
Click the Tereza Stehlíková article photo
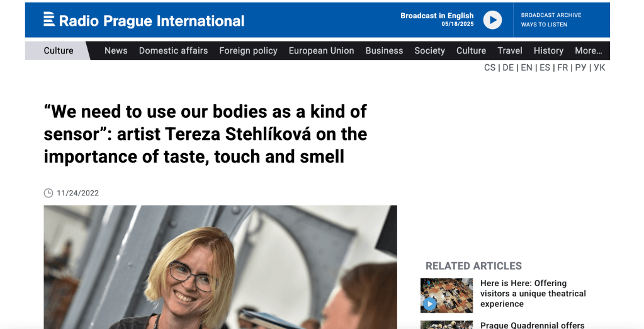tap(220, 267)
